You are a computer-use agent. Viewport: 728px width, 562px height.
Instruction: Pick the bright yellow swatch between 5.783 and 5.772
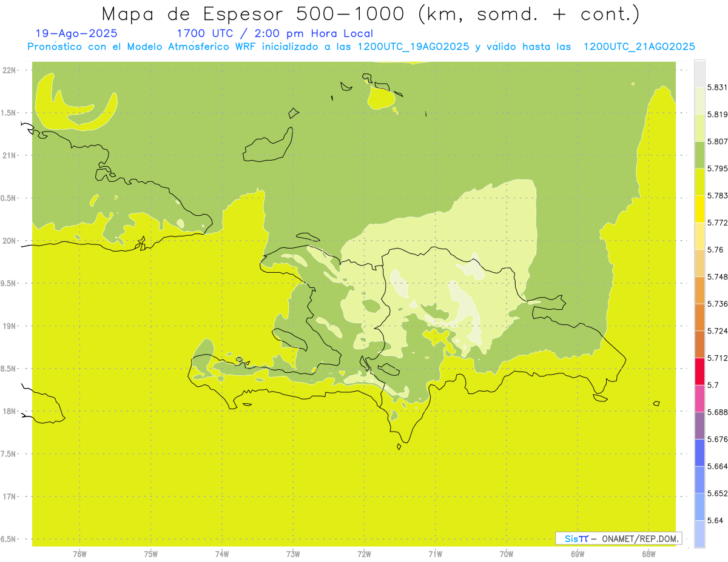tap(699, 209)
